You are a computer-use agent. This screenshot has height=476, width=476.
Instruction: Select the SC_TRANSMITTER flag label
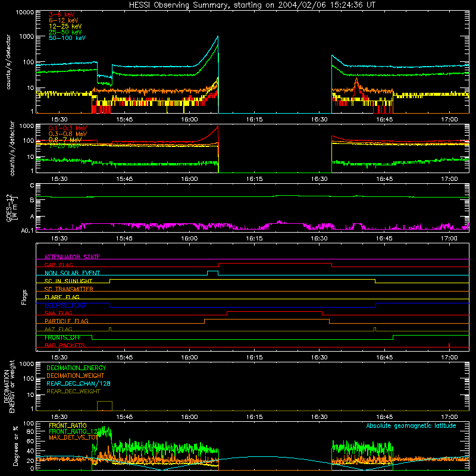pos(68,289)
